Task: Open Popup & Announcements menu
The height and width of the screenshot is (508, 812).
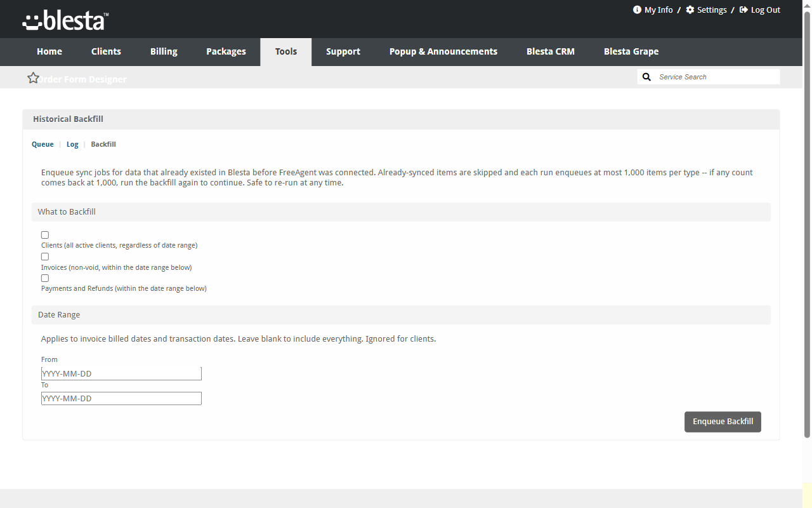Action: click(x=443, y=51)
